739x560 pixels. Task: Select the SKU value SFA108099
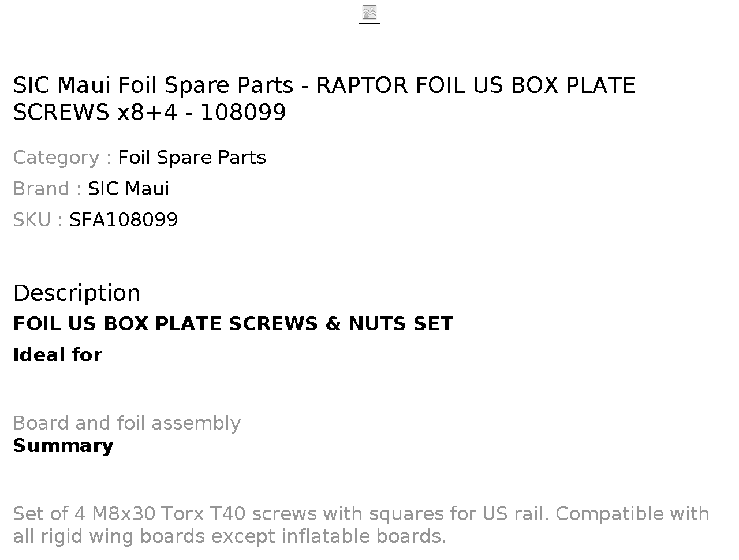click(x=124, y=220)
